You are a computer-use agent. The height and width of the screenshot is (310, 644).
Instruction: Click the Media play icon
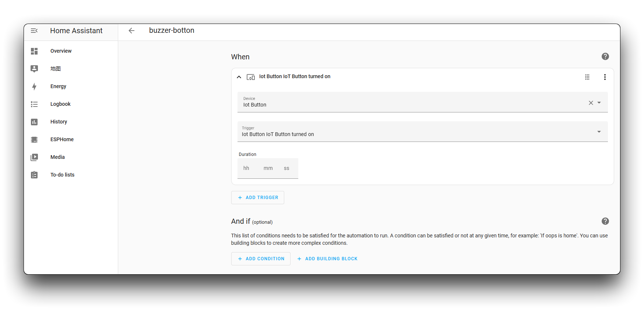pos(34,157)
